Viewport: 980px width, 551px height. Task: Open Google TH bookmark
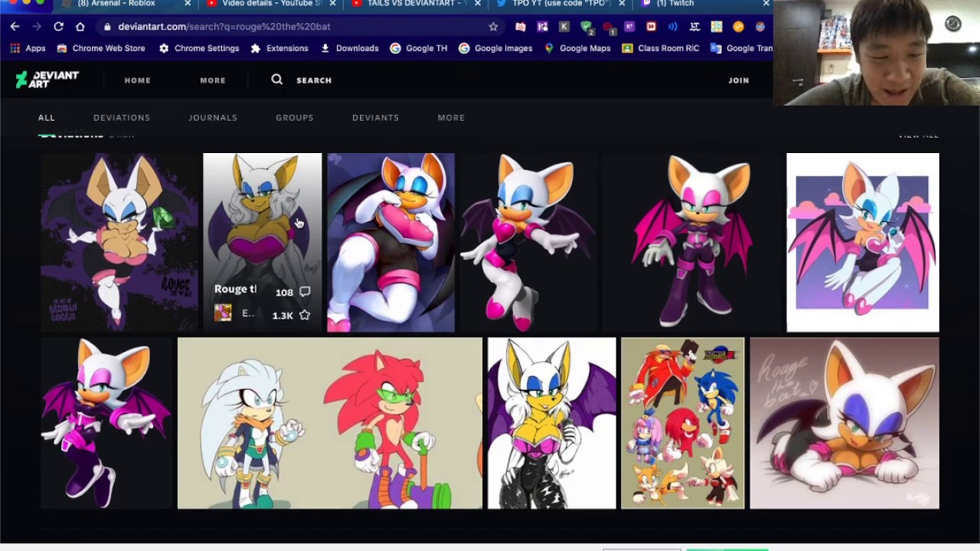coord(419,48)
